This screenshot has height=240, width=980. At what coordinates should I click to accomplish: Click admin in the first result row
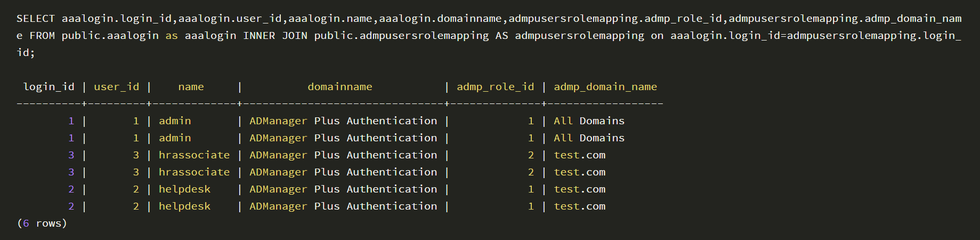click(x=175, y=121)
